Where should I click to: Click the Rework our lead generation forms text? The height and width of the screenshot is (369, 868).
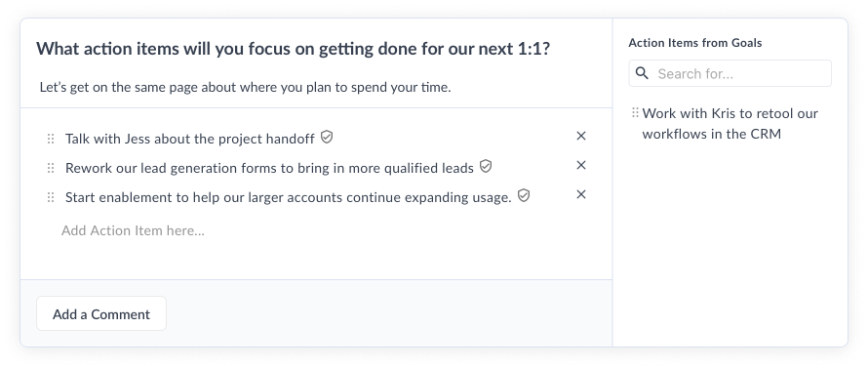tap(269, 168)
